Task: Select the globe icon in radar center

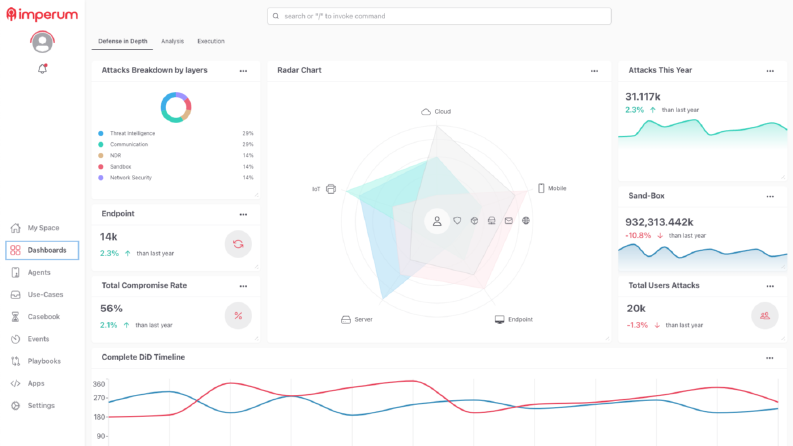Action: (526, 220)
